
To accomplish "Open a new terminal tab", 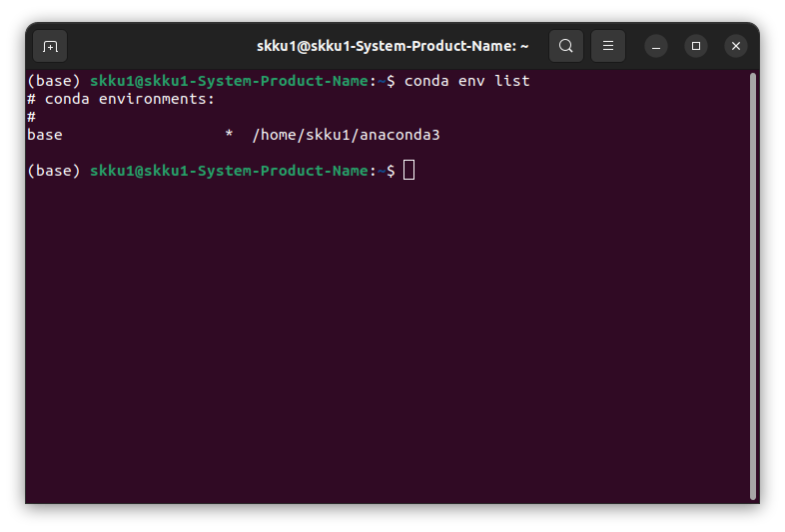I will click(x=50, y=46).
